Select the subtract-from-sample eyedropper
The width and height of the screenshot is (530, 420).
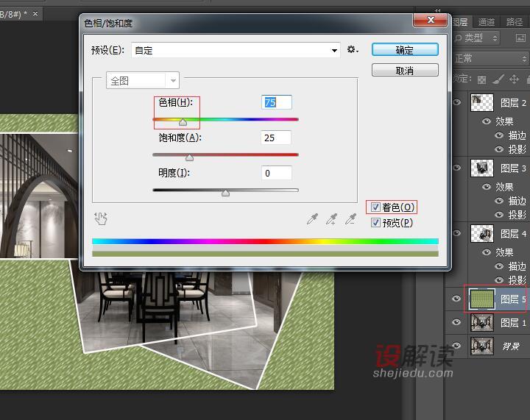(351, 218)
